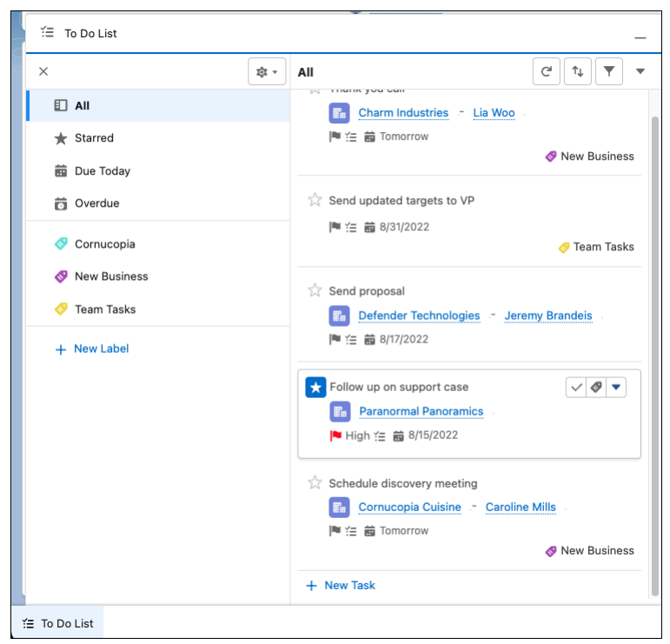
Task: Refresh the To Do List
Action: [x=546, y=71]
